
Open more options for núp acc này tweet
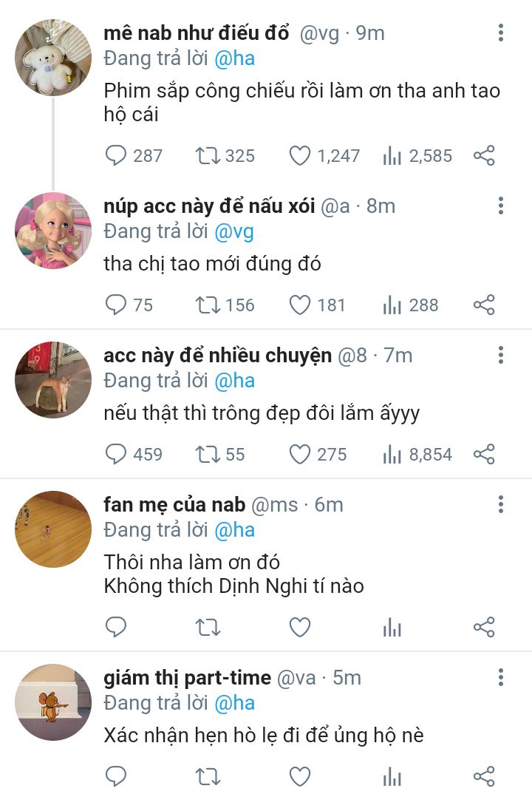501,206
